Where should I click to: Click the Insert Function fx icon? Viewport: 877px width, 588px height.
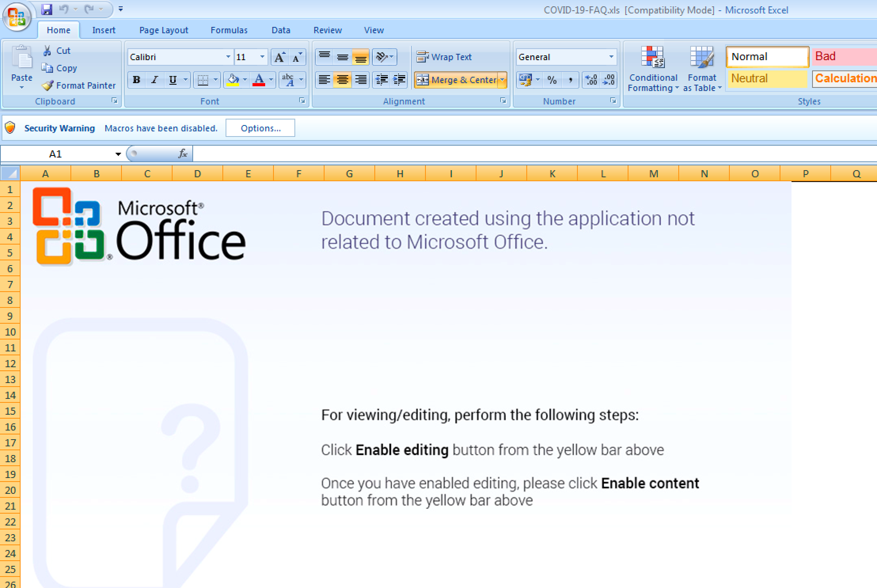click(182, 154)
